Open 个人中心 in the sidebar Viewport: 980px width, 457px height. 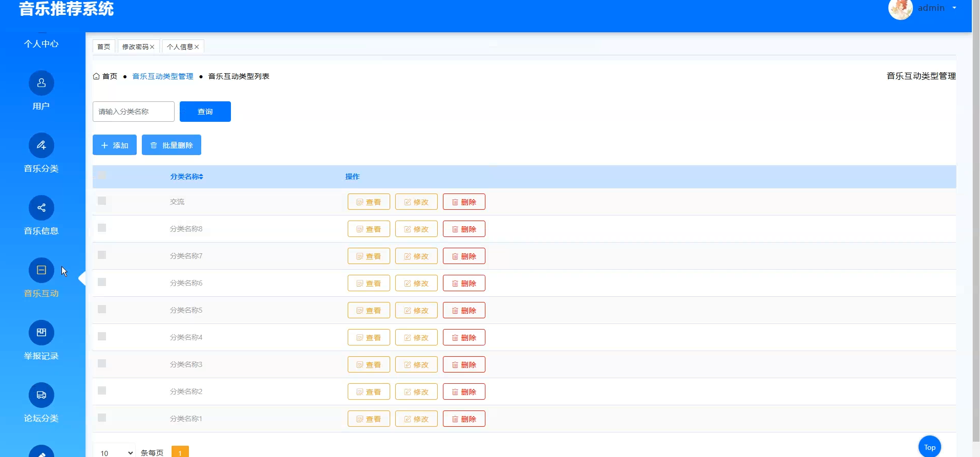pyautogui.click(x=41, y=44)
